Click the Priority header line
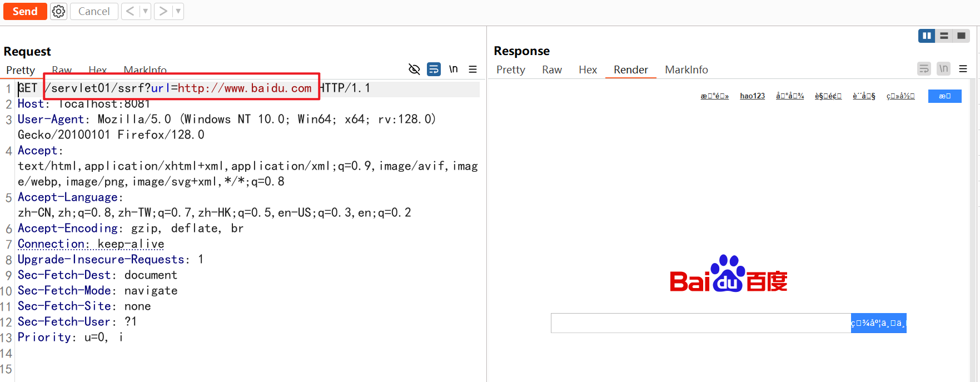 click(71, 337)
